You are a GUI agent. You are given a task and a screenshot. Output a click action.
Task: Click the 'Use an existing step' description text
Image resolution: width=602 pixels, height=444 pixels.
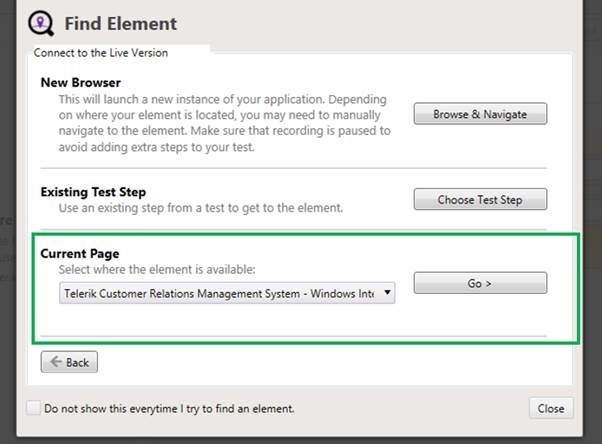click(201, 208)
